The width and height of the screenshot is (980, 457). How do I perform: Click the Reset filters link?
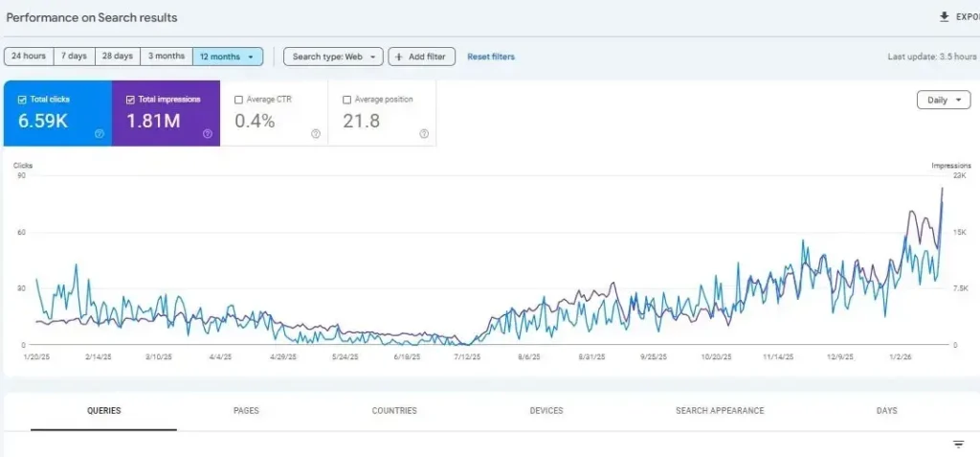click(491, 57)
